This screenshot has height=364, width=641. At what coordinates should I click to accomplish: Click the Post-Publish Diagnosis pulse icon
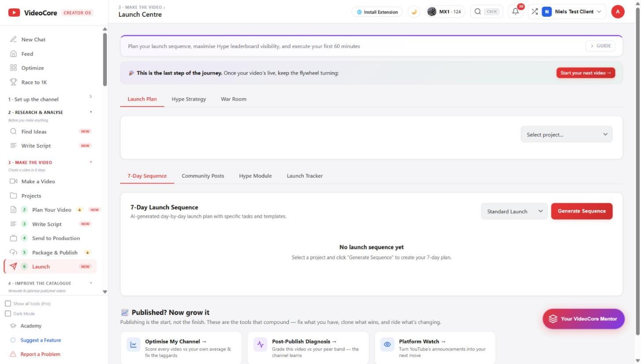[x=261, y=345]
